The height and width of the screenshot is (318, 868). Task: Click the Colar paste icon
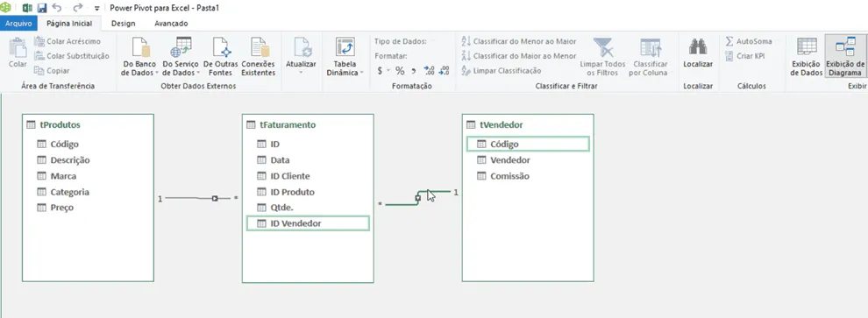pos(18,49)
